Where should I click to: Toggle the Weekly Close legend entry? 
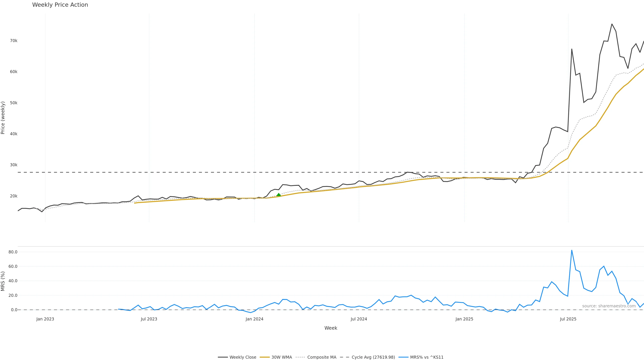pos(243,357)
